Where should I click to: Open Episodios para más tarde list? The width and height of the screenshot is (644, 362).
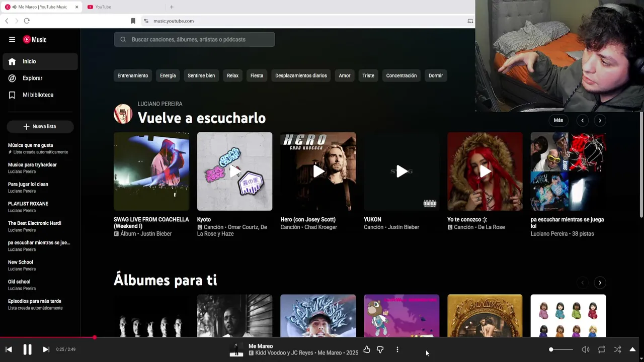(x=39, y=304)
